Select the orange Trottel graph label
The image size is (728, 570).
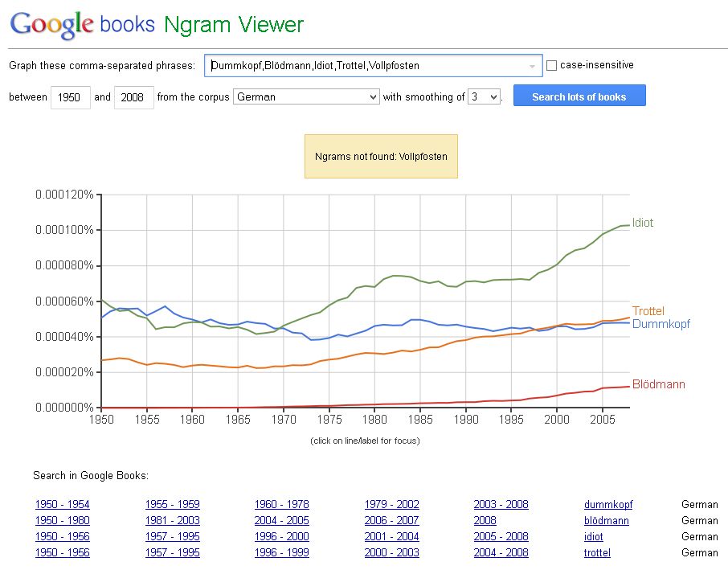648,311
